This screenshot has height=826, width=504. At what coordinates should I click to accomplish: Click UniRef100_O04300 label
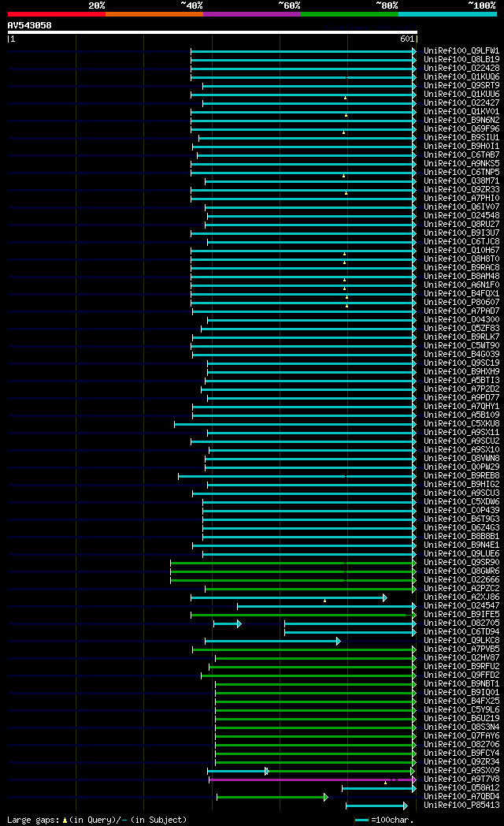click(461, 320)
